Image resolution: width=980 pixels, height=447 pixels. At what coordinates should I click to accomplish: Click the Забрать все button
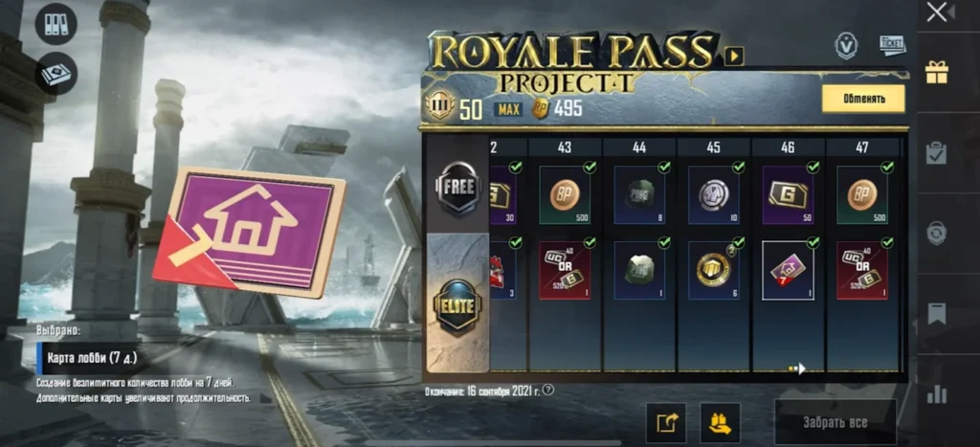(835, 423)
